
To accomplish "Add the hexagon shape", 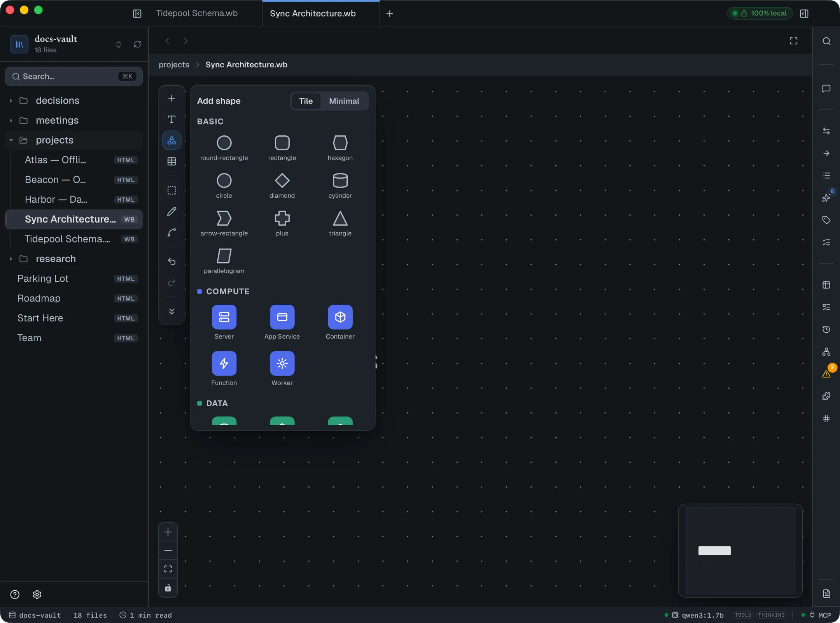I will 340,148.
